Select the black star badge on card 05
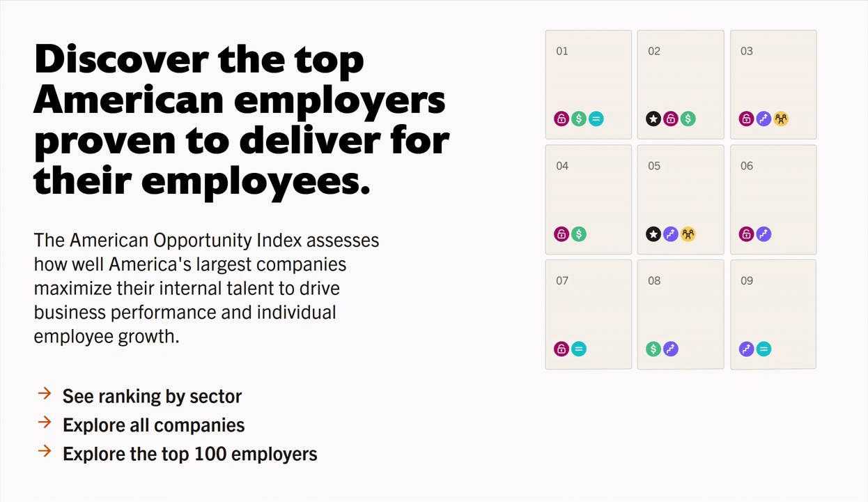The width and height of the screenshot is (868, 502). click(x=653, y=234)
